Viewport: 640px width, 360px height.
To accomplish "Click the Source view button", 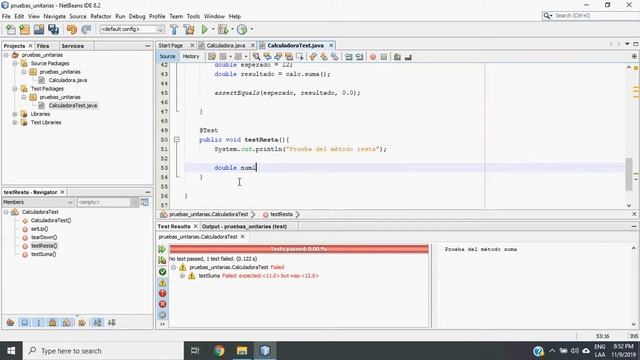I will tap(167, 57).
